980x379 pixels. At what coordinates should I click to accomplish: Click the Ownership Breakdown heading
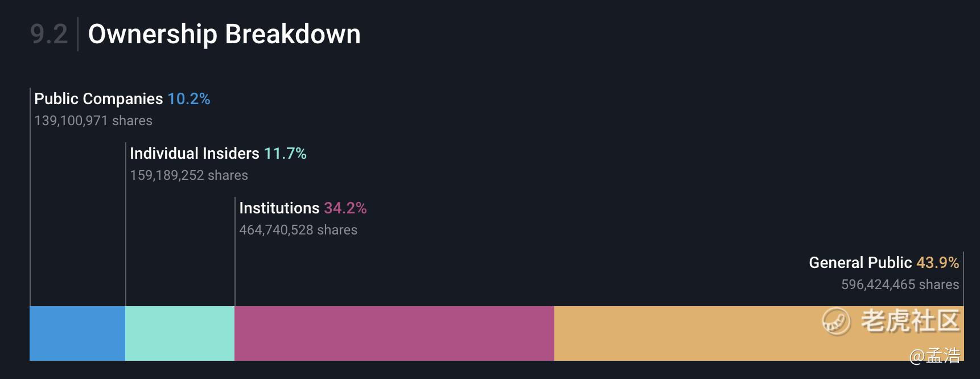224,34
